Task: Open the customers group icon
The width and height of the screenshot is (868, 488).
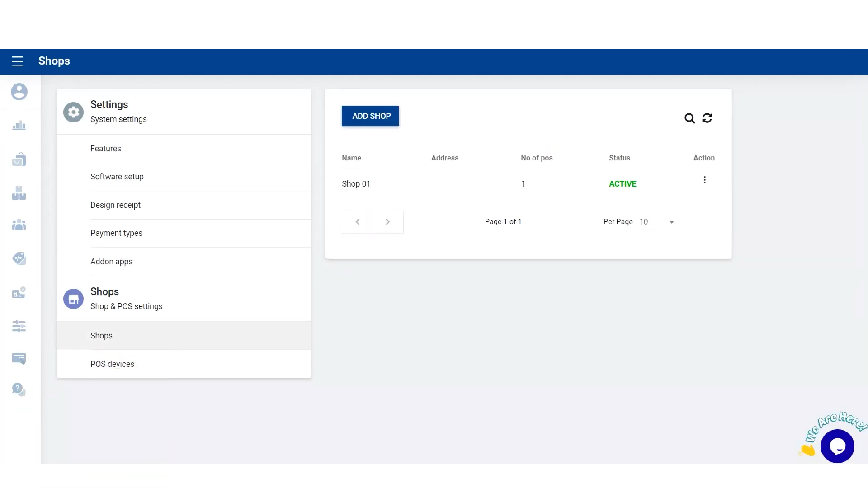Action: (19, 225)
